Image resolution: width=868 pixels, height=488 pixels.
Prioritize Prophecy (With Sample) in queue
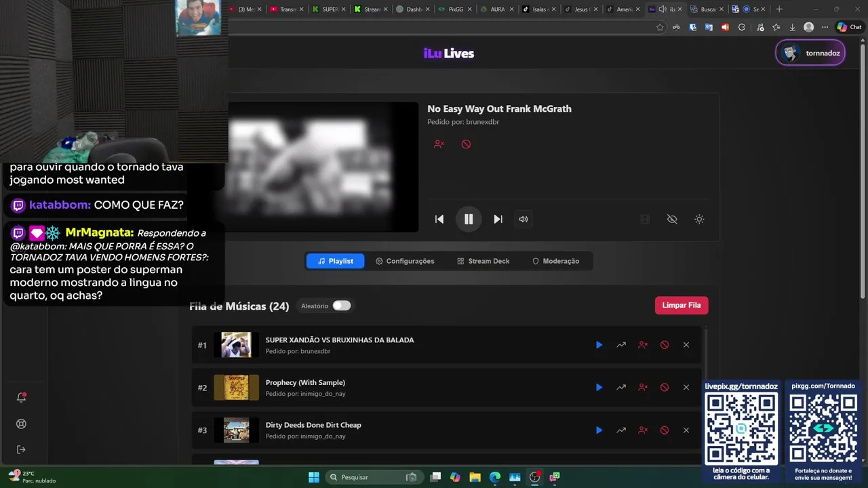621,388
